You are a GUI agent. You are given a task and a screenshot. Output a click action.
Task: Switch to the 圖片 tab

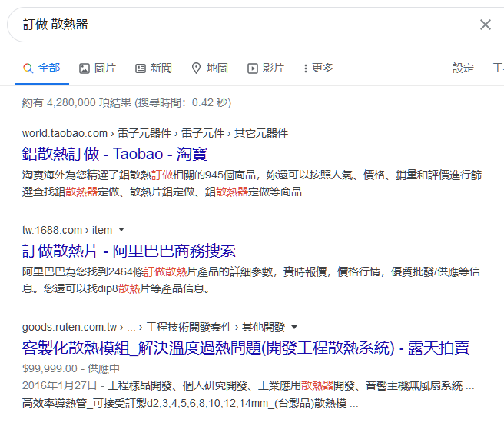(98, 68)
